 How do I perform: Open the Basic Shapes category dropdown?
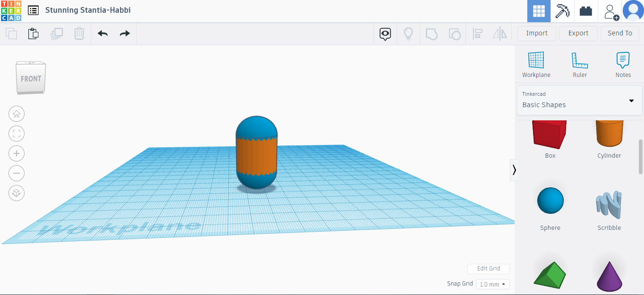[580, 100]
